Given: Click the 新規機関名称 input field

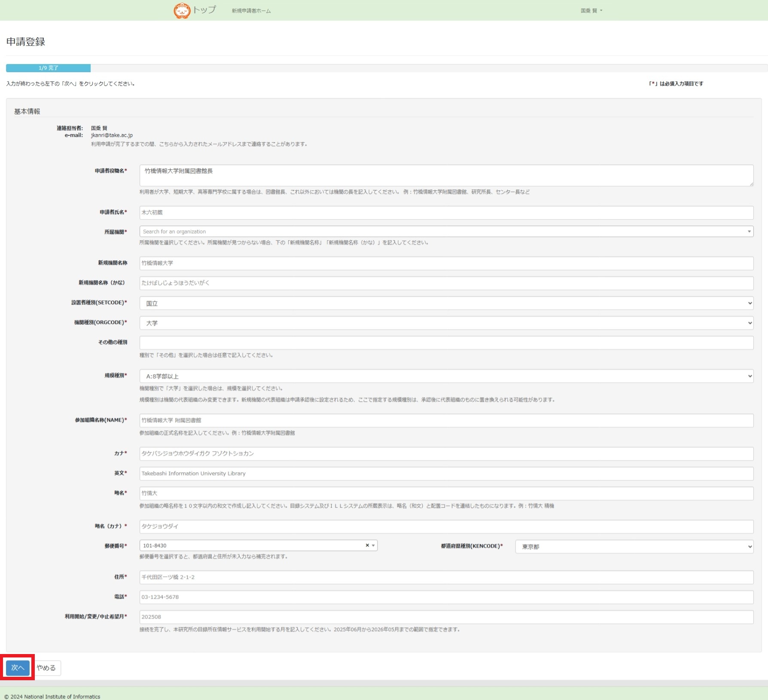Looking at the screenshot, I should pos(446,263).
